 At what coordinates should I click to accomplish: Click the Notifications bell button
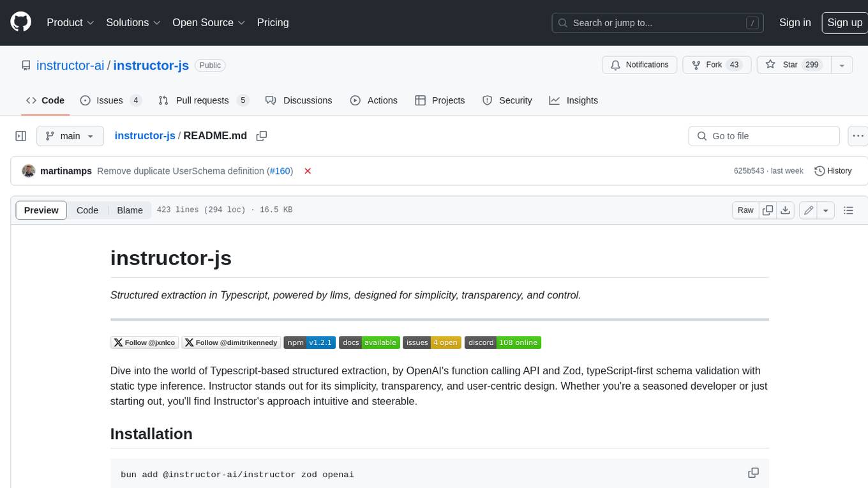click(x=640, y=65)
